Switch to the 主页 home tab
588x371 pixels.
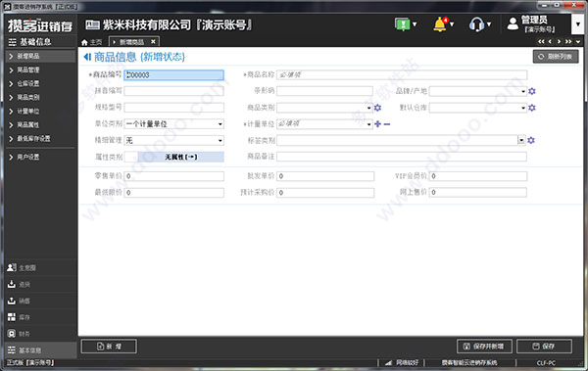click(x=92, y=42)
